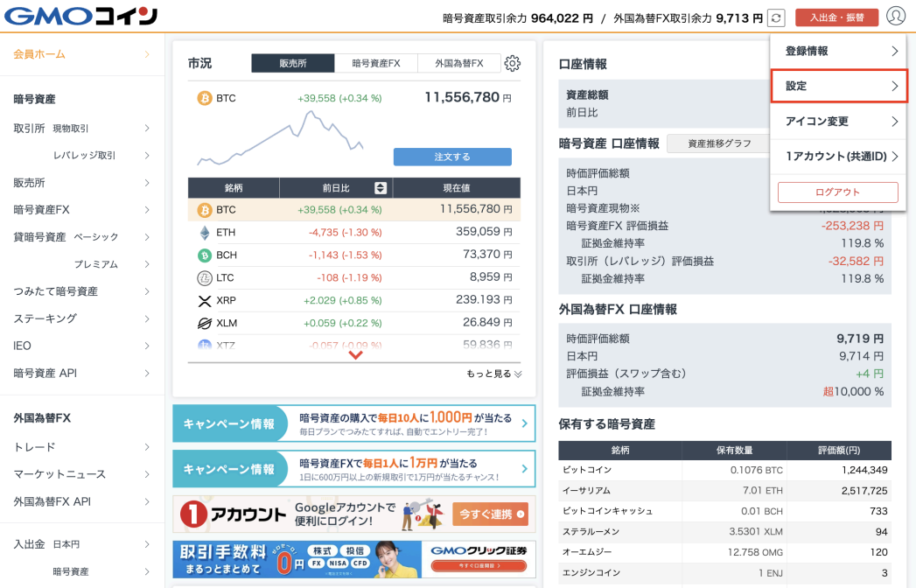Open the 1,000円 campaign banner
This screenshot has width=916, height=588.
pyautogui.click(x=354, y=423)
